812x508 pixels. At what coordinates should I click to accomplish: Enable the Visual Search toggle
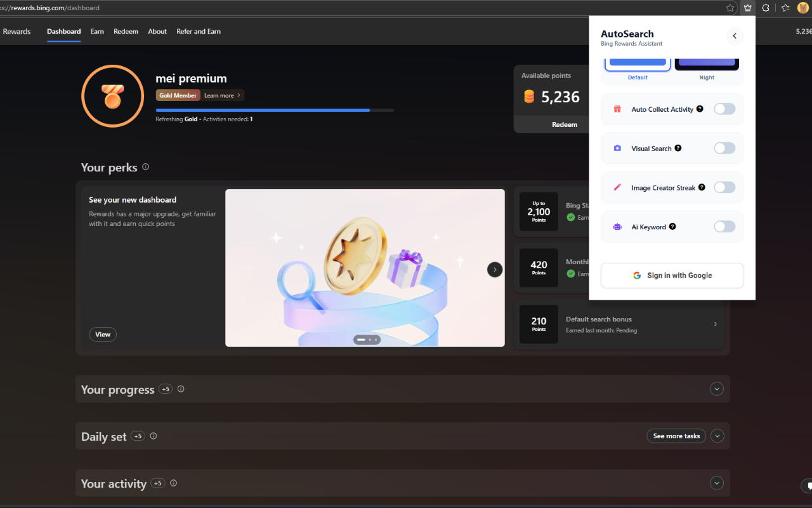(x=724, y=148)
